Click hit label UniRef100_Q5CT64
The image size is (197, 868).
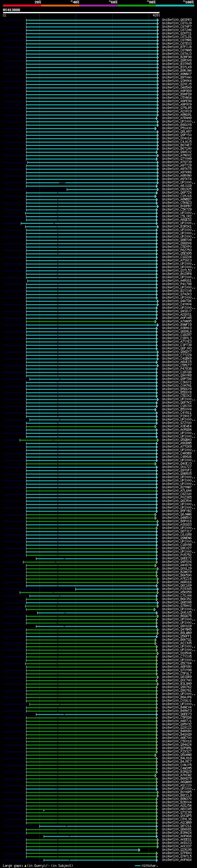coord(177,664)
